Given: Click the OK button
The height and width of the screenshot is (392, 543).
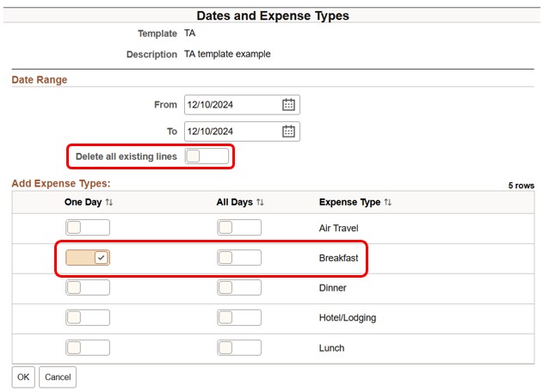Looking at the screenshot, I should [x=23, y=377].
